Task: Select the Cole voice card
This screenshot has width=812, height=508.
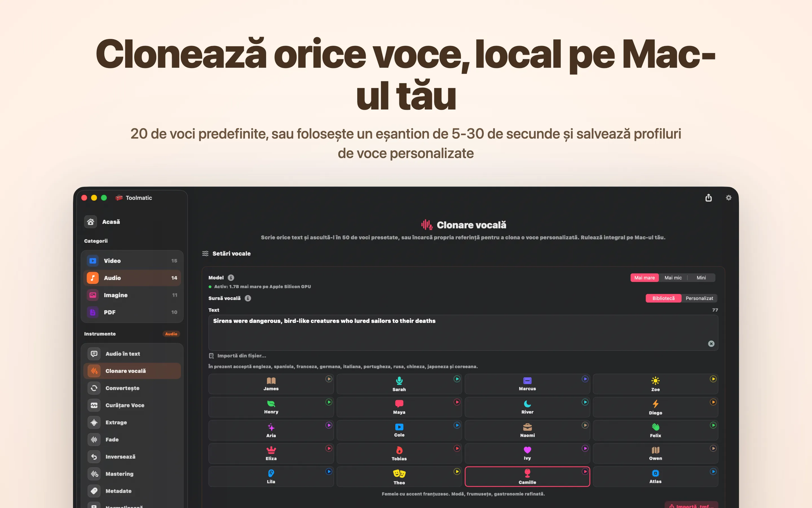Action: click(x=399, y=430)
